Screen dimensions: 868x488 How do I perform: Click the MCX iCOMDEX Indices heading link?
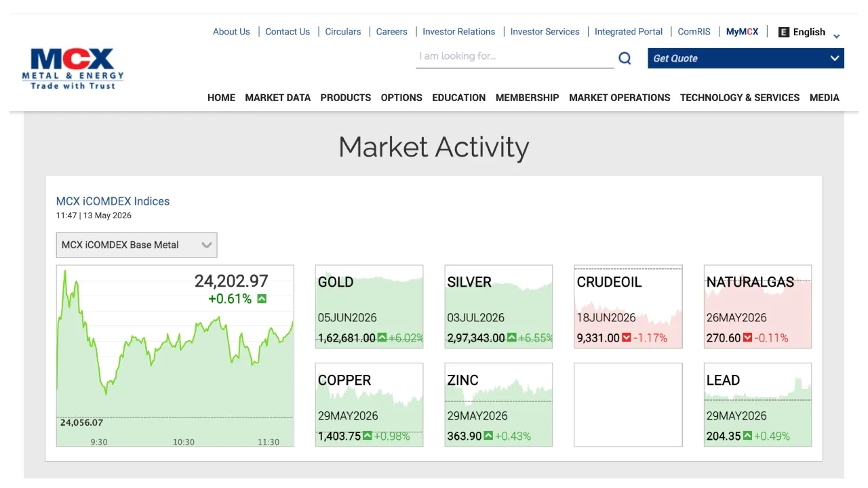113,201
